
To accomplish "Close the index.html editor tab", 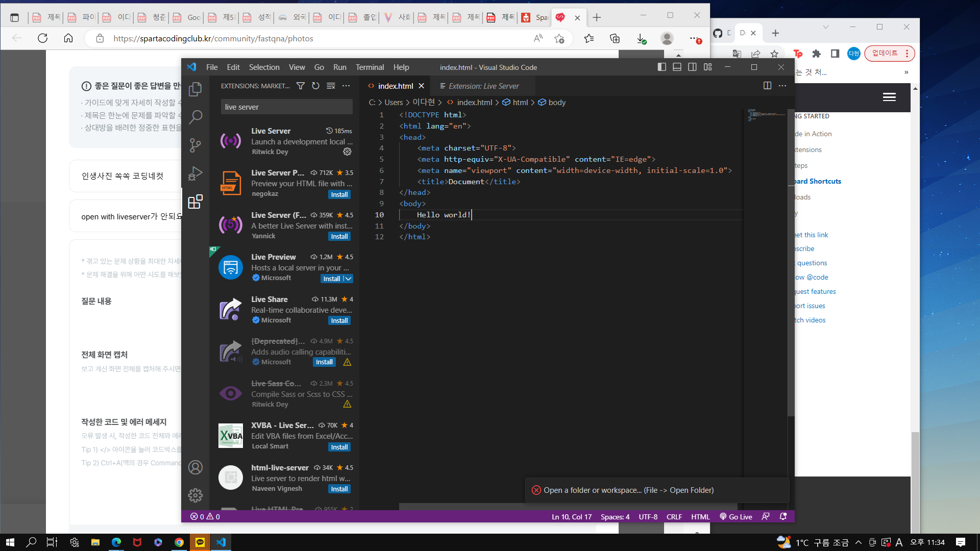I will point(421,86).
